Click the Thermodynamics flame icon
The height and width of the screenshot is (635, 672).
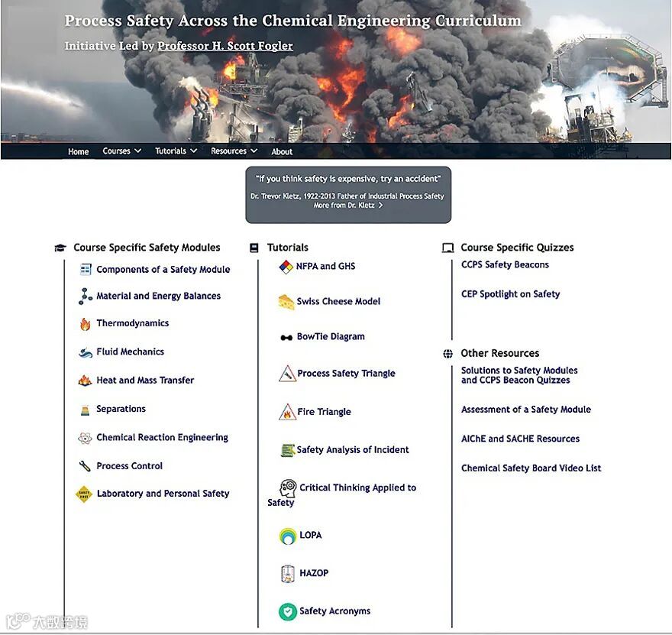pos(86,324)
